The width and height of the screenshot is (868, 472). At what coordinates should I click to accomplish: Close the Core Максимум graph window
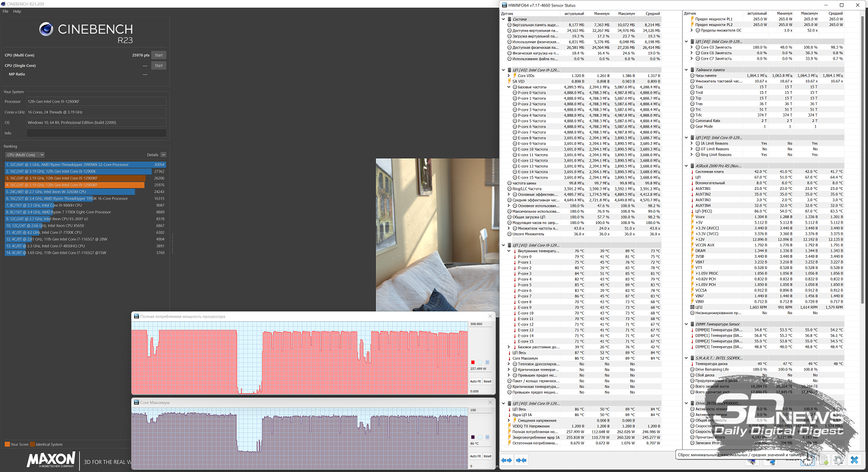tap(490, 403)
